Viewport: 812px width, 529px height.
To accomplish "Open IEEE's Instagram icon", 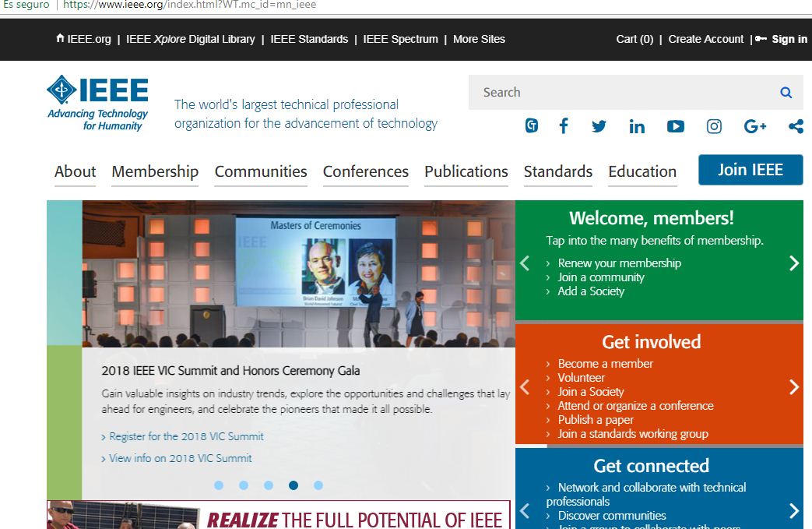I will tap(714, 126).
